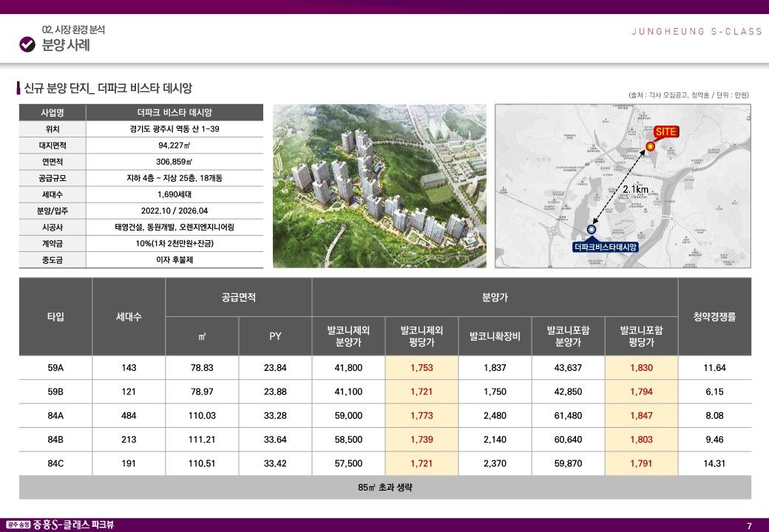Click the 85㎡ 초과 생략 gray row
The height and width of the screenshot is (532, 769).
pos(384,488)
